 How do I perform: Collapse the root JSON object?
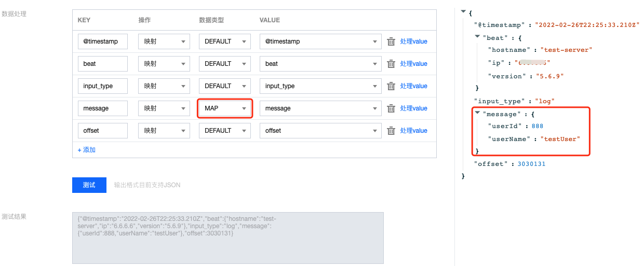point(463,11)
